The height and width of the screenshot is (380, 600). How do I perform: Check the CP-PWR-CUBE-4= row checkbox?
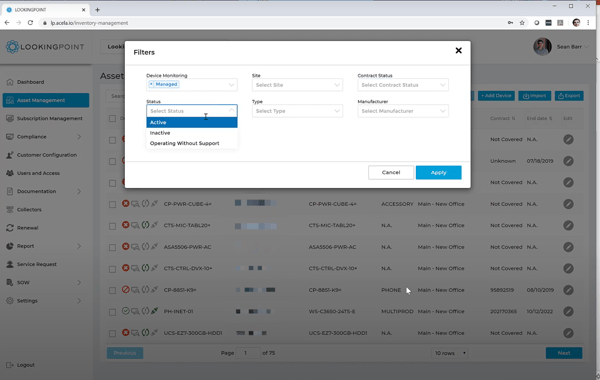[x=112, y=204]
